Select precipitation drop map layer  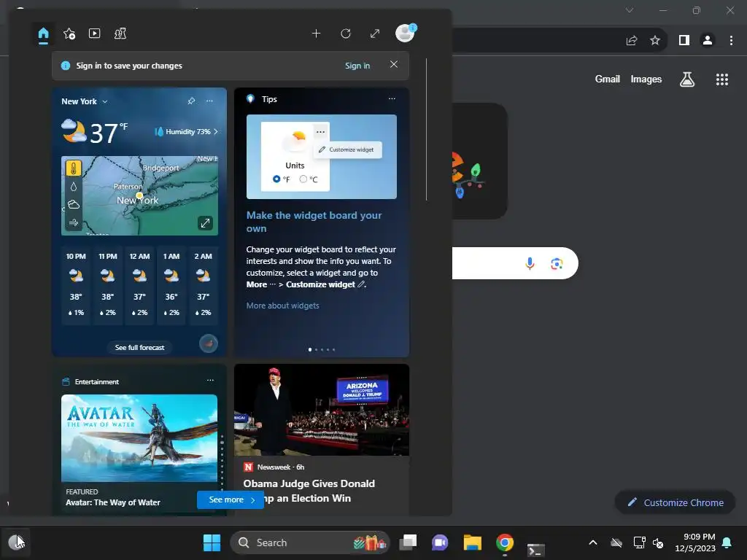pos(74,186)
